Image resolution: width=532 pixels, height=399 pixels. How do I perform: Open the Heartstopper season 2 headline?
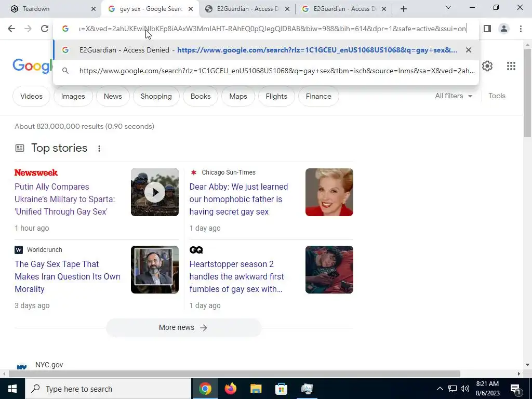pyautogui.click(x=236, y=276)
